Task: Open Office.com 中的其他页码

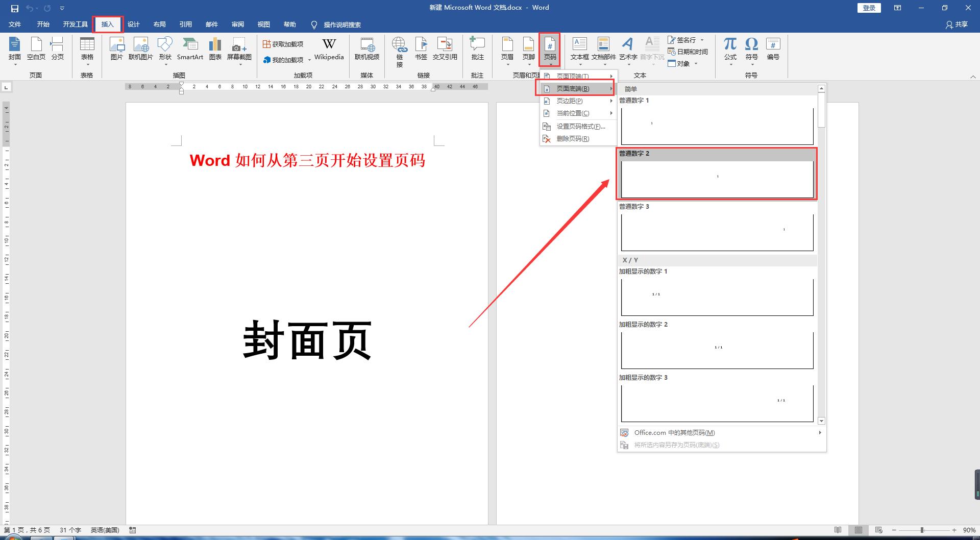Action: tap(672, 432)
